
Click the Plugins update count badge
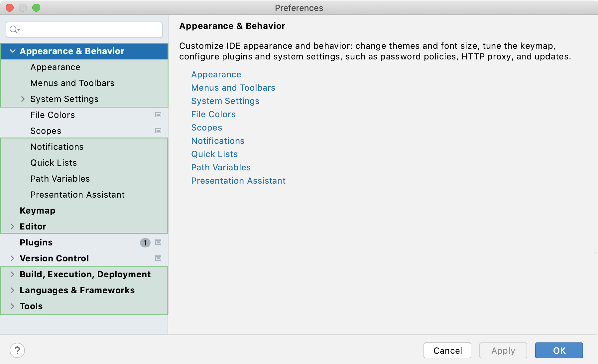(x=145, y=243)
